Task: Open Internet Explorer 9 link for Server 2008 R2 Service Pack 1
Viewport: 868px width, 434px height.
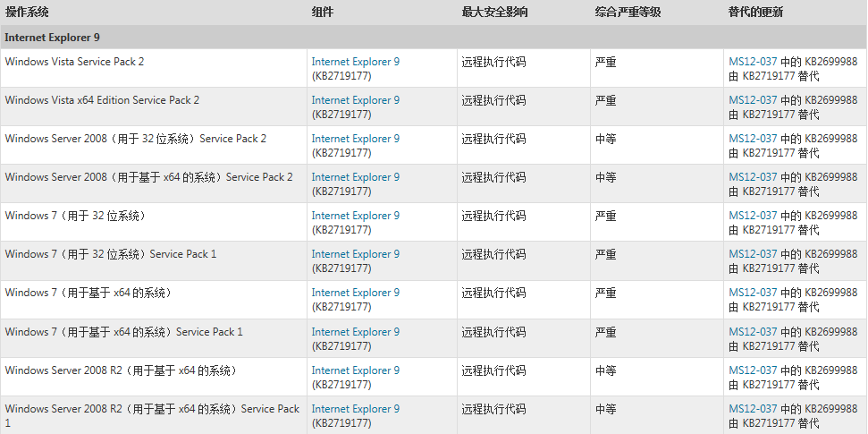Action: (356, 409)
